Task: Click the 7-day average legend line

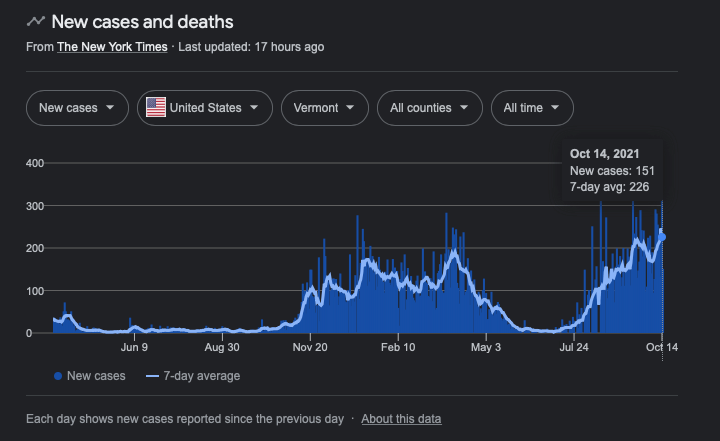Action: pyautogui.click(x=153, y=376)
